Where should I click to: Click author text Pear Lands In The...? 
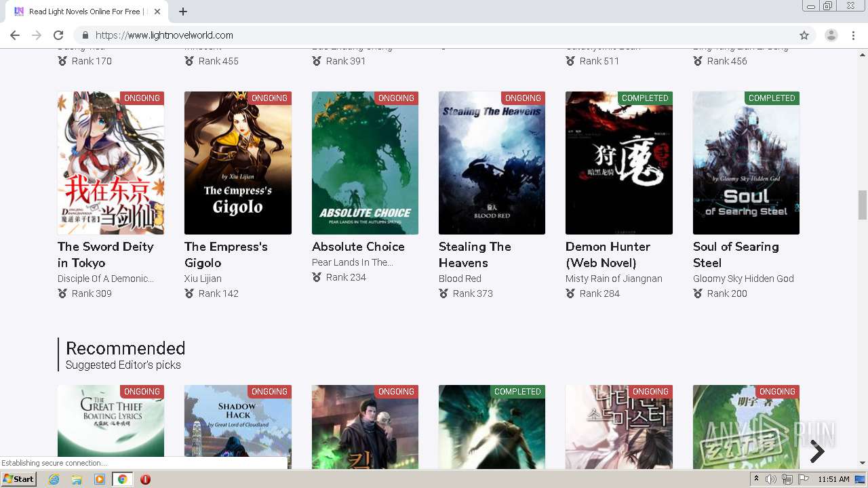(353, 262)
